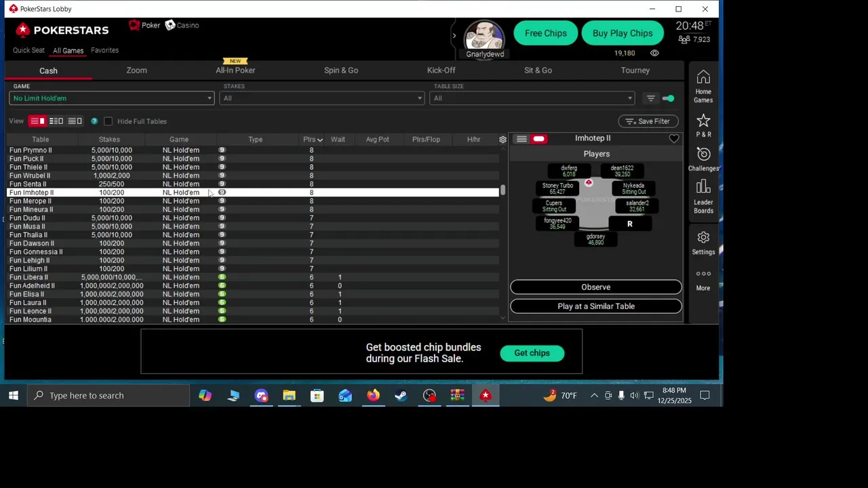
Task: Click scroll down arrow of table list
Action: click(502, 318)
